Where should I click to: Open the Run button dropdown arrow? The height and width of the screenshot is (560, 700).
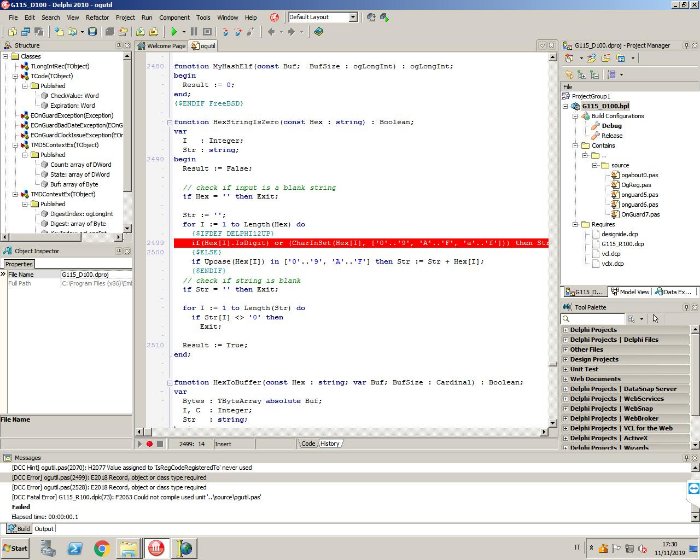click(x=183, y=32)
